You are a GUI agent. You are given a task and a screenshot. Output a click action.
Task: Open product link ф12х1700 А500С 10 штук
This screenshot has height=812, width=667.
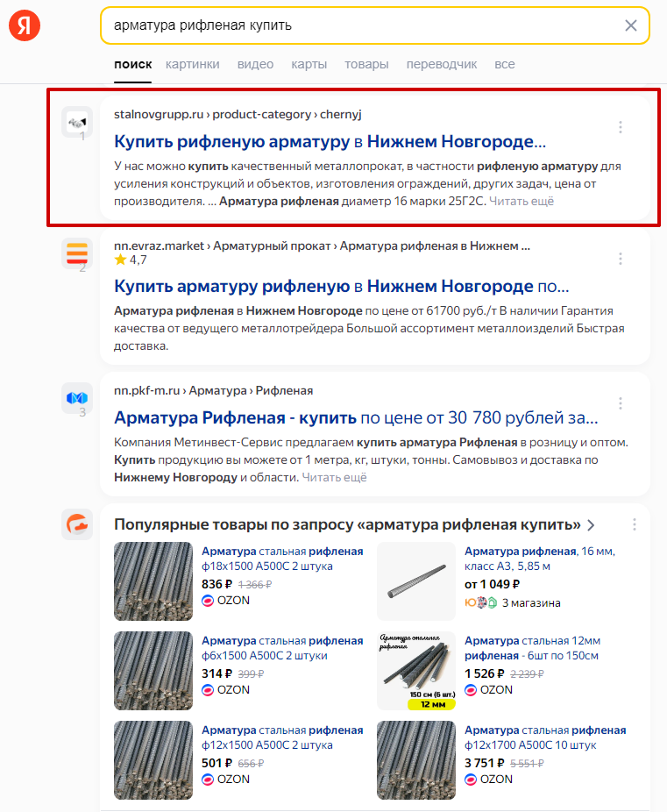tap(545, 738)
